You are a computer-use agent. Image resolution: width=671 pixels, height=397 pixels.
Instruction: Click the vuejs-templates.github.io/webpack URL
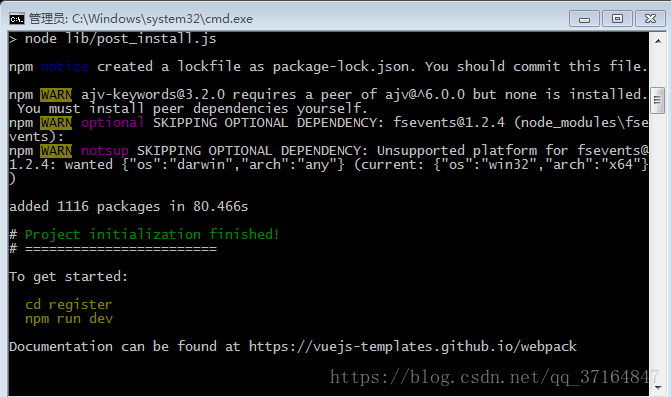tap(413, 347)
